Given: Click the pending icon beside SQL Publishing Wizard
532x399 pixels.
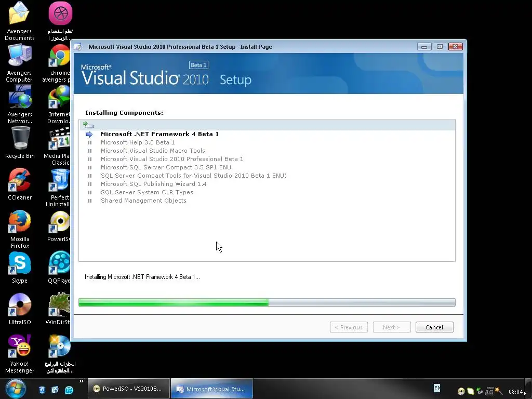Looking at the screenshot, I should 89,184.
